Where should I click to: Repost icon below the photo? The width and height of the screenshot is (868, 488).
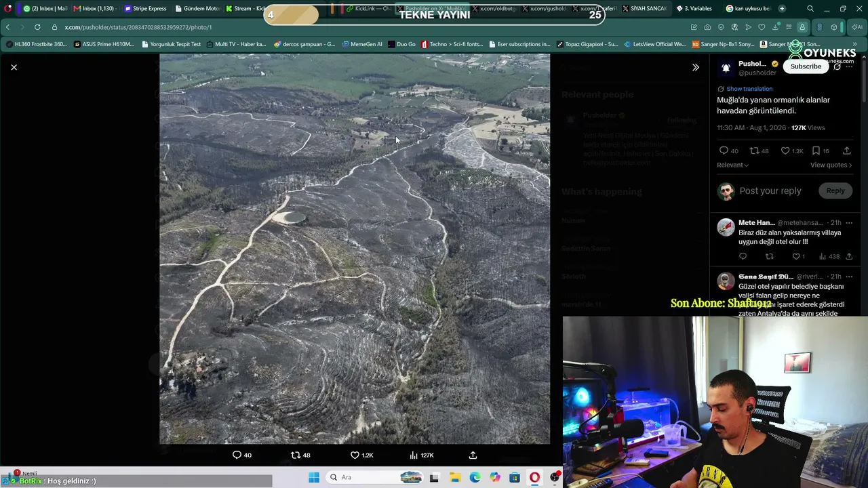[296, 455]
